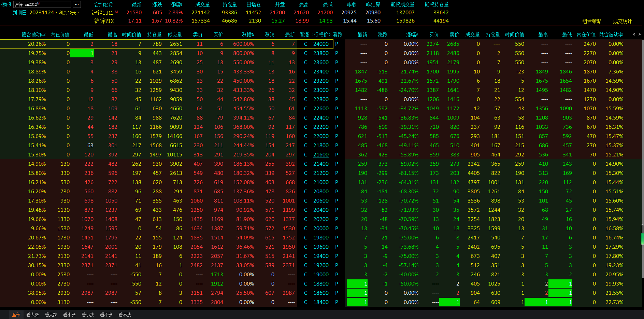This screenshot has width=644, height=319.
Task: Click the volume value 271142 in the 沪锌2312 row
Action: (x=200, y=13)
